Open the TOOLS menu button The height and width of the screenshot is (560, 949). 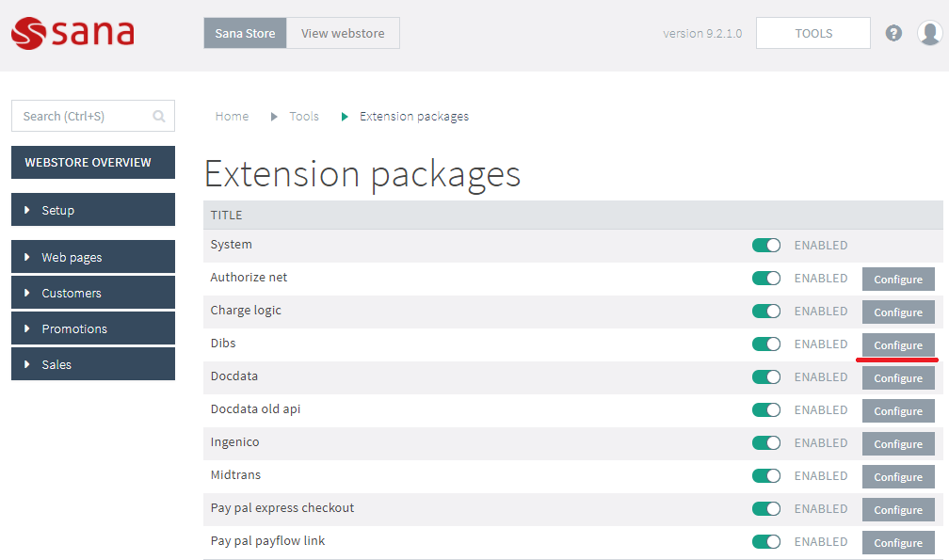[812, 33]
